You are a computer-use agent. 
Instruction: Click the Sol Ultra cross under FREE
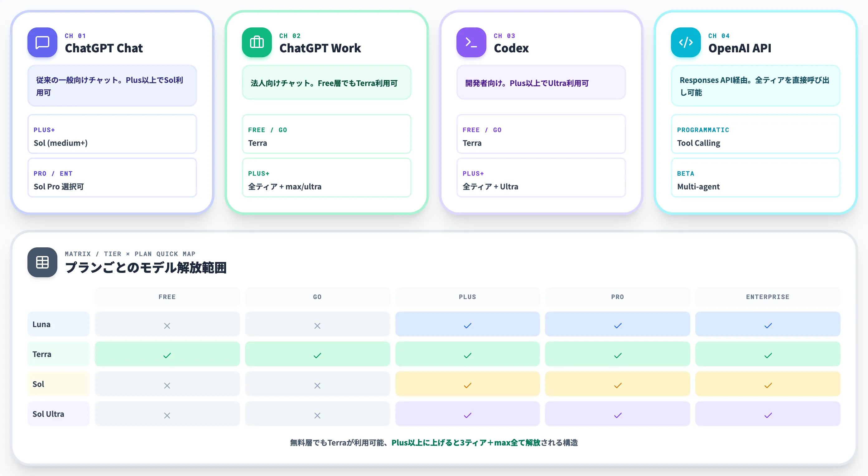click(167, 415)
